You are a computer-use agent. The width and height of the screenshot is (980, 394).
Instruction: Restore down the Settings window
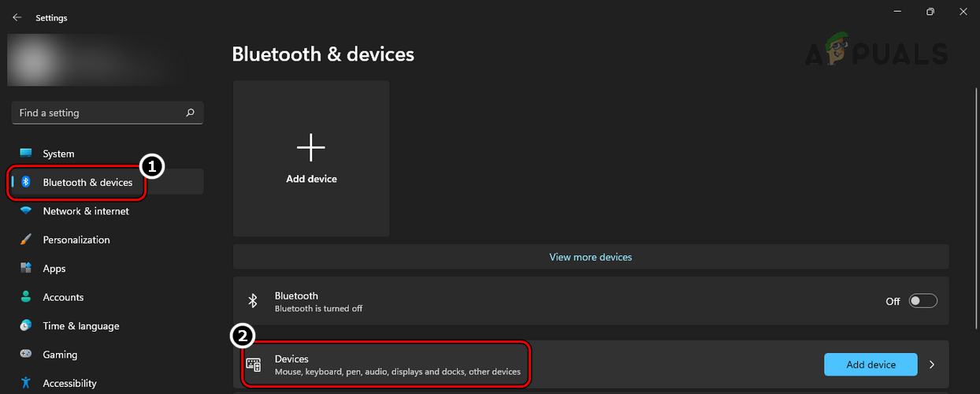[x=930, y=12]
